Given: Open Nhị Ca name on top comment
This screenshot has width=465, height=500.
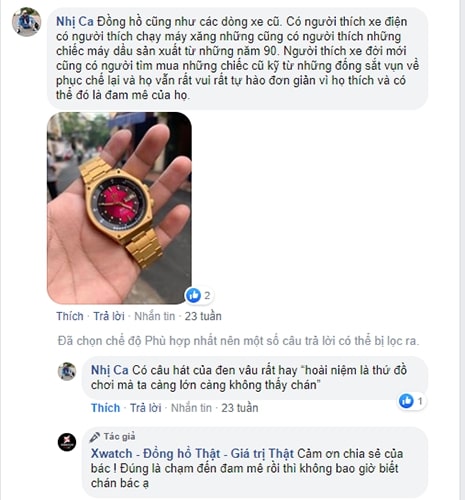Looking at the screenshot, I should tap(75, 22).
